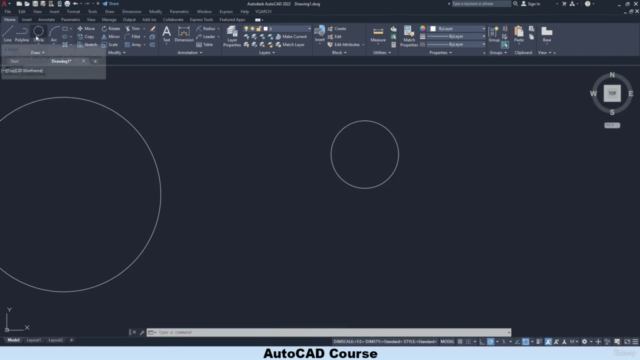640x360 pixels.
Task: Expand the Draw panel dropdown
Action: (x=38, y=53)
